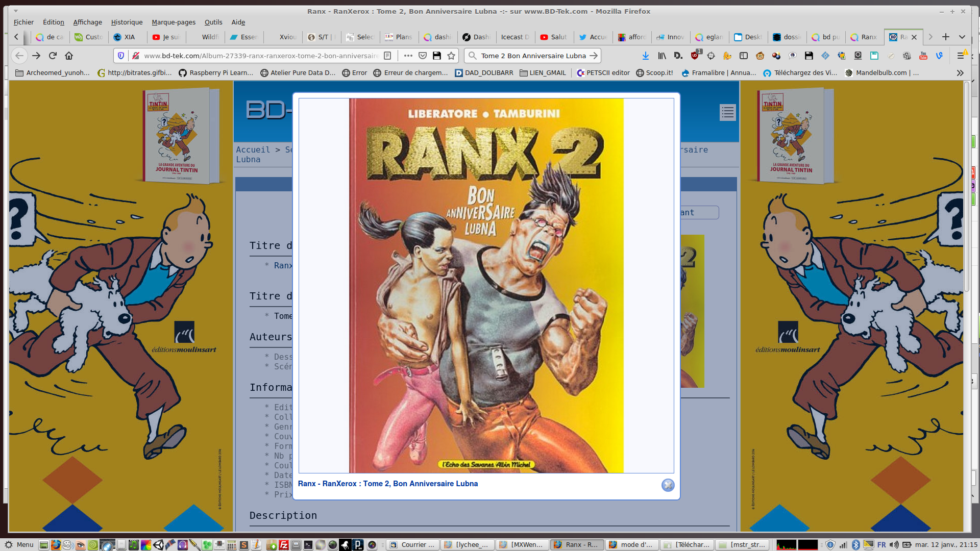Open Firefox downloads panel
This screenshot has width=980, height=551.
(646, 56)
